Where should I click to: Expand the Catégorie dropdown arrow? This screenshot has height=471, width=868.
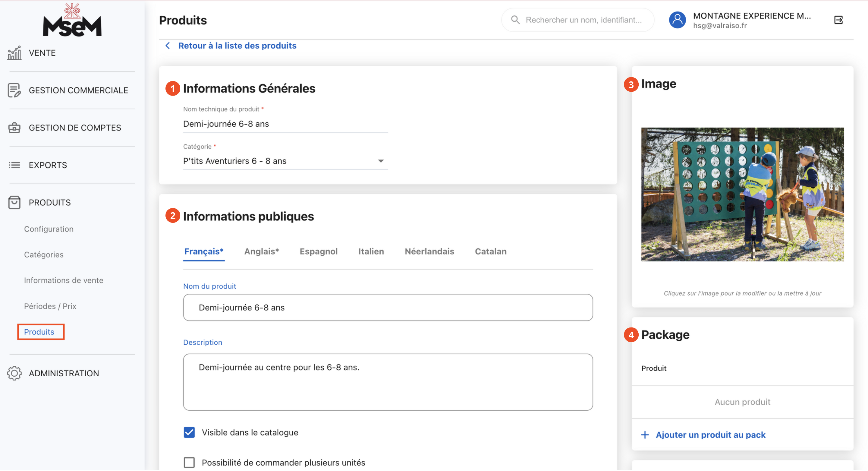[381, 161]
